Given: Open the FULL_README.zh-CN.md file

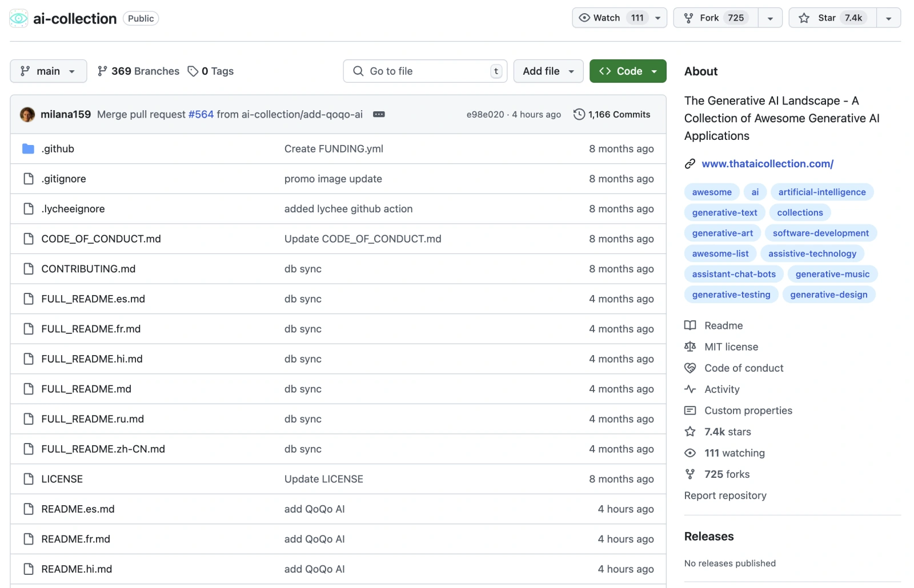Looking at the screenshot, I should 103,449.
